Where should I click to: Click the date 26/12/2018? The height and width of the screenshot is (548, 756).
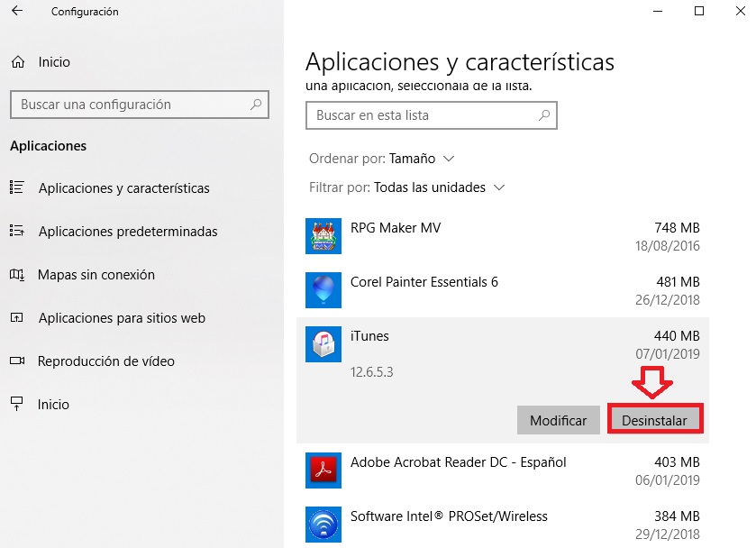668,299
